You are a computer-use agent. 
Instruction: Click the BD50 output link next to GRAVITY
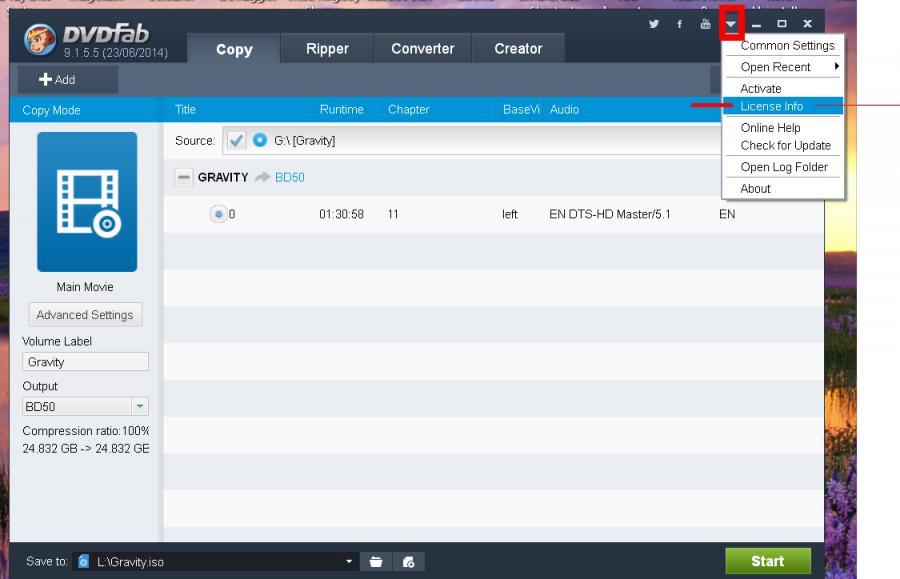pos(290,177)
